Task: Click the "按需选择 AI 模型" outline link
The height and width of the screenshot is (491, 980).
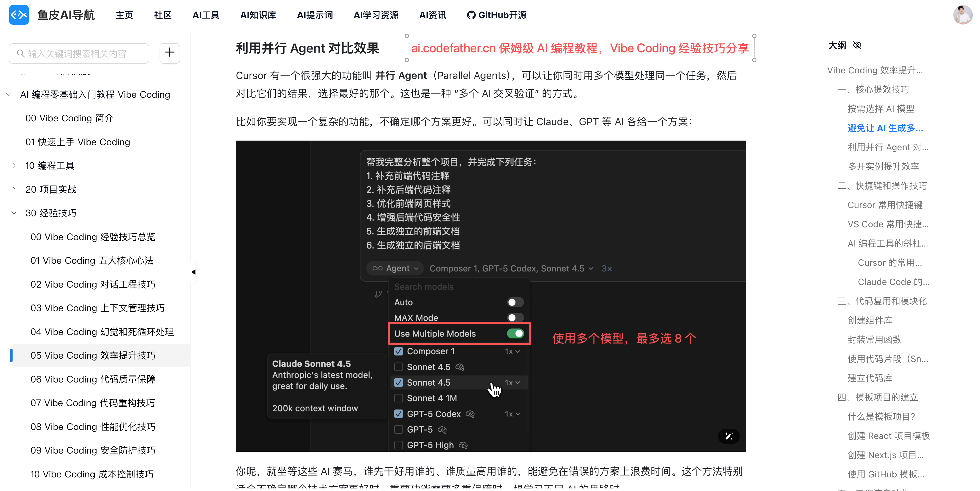Action: coord(881,109)
